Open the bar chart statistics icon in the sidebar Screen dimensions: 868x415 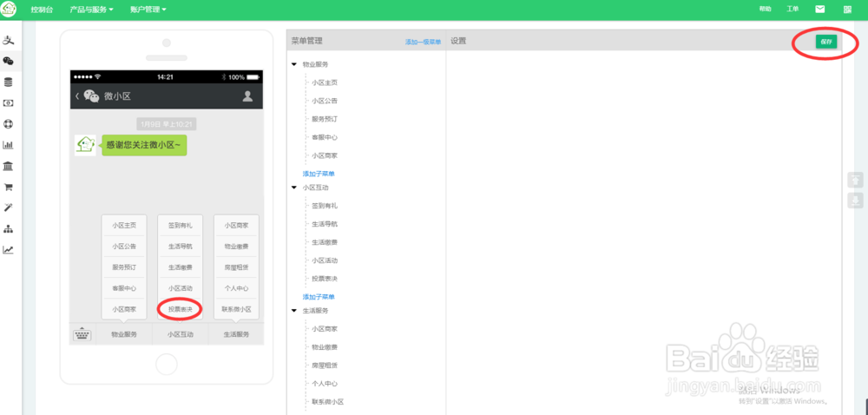click(8, 145)
